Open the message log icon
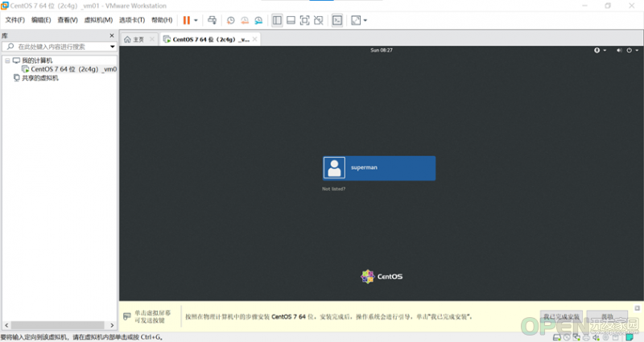Image resolution: width=644 pixels, height=342 pixels. [x=630, y=337]
